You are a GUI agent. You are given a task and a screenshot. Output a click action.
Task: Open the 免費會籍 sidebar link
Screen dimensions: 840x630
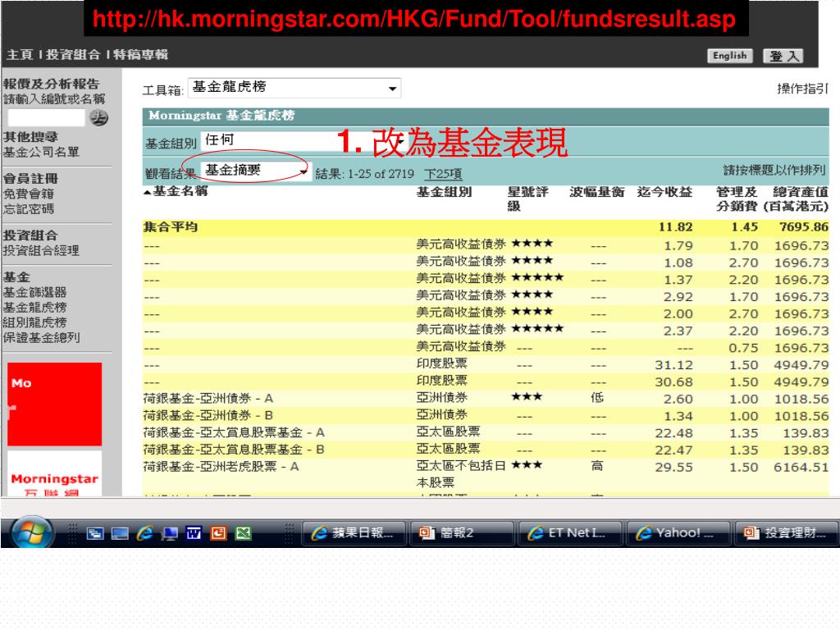click(29, 194)
